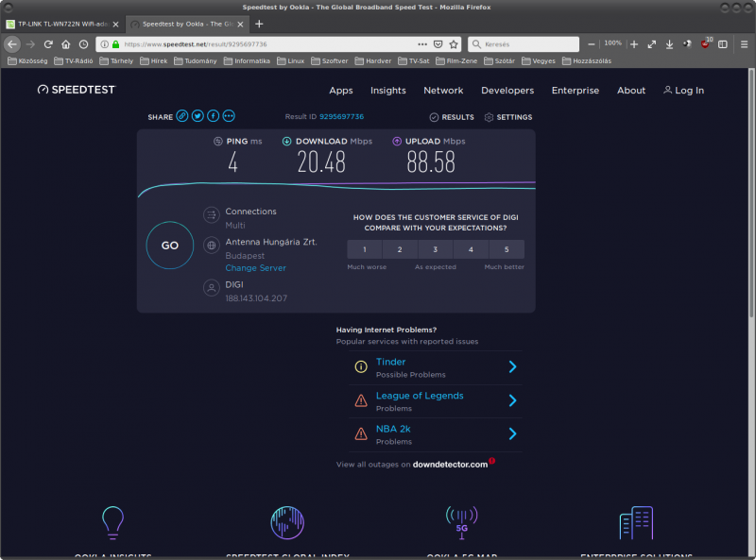Open the RESULTS history
Image resolution: width=756 pixels, height=560 pixels.
(452, 117)
